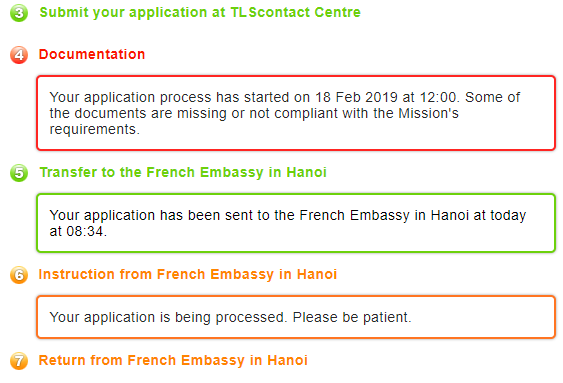
Task: Click the orange step 7 number icon
Action: click(19, 361)
